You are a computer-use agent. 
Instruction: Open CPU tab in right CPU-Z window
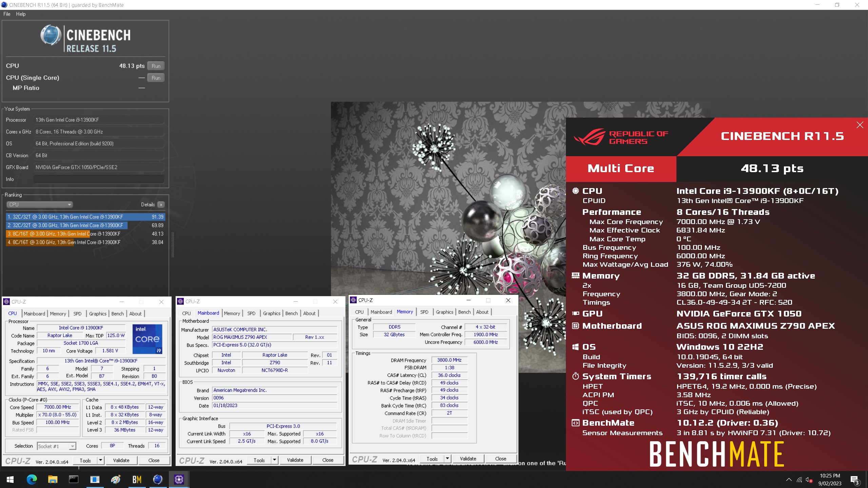(359, 312)
